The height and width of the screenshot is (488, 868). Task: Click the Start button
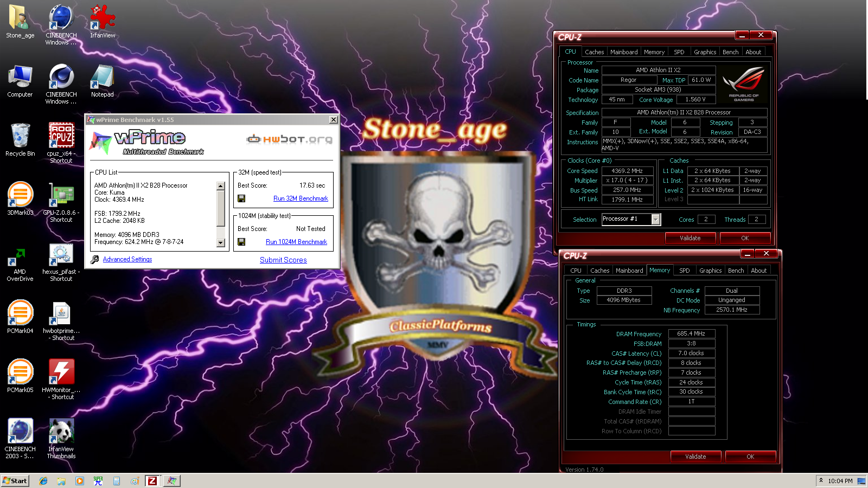(15, 481)
